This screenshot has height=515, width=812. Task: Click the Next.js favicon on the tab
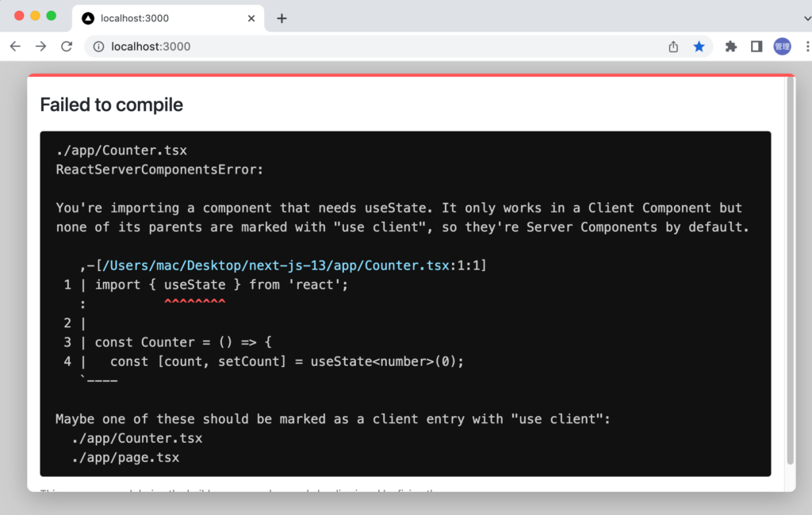(x=87, y=17)
